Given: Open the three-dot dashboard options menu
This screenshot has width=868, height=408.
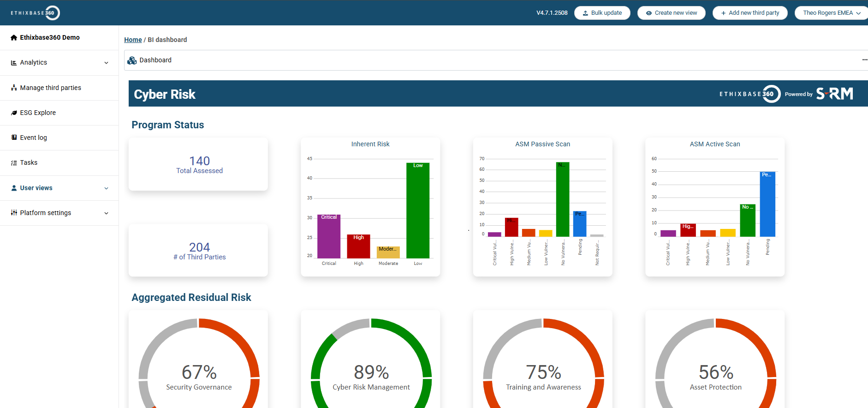Looking at the screenshot, I should pos(864,60).
